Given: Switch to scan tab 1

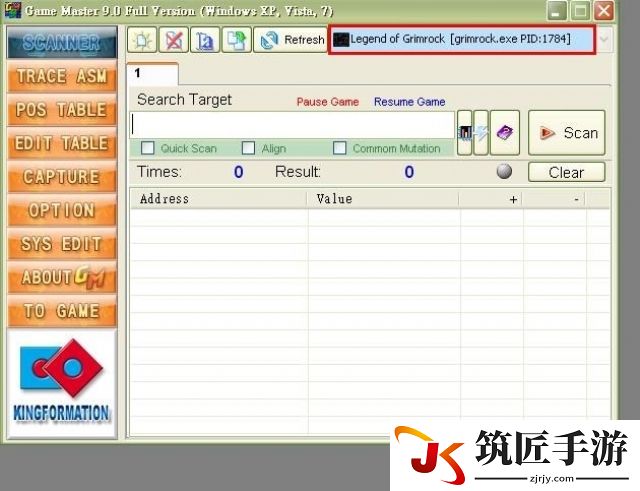Looking at the screenshot, I should pyautogui.click(x=153, y=74).
